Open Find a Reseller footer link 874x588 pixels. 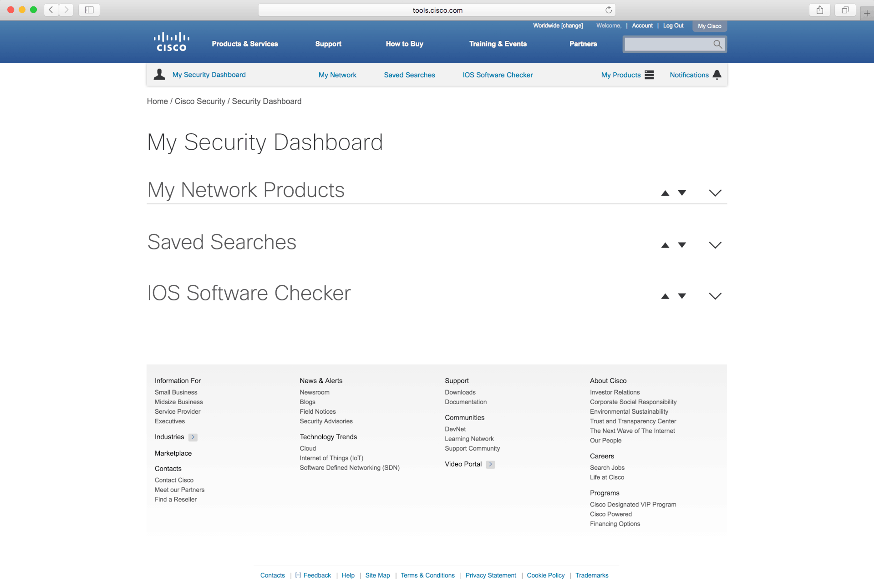pos(176,500)
